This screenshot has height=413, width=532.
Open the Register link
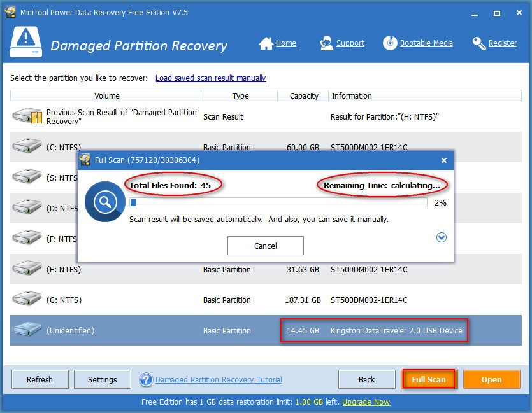(503, 43)
